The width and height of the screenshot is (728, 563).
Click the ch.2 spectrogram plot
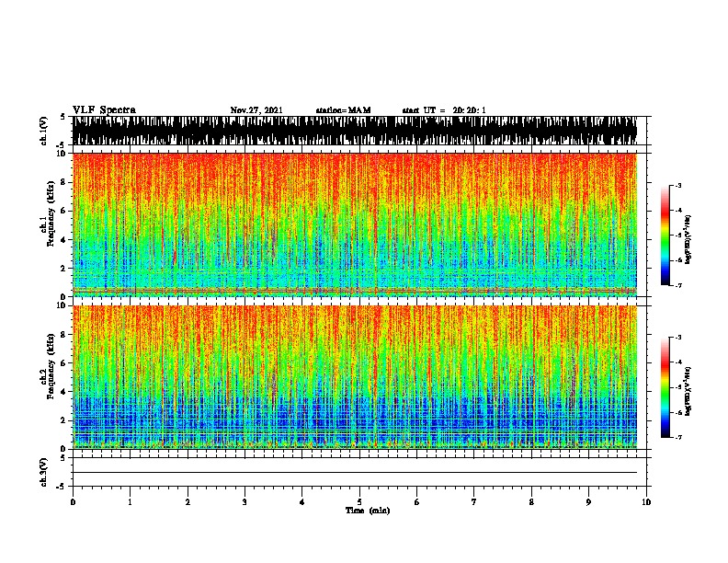[355, 377]
